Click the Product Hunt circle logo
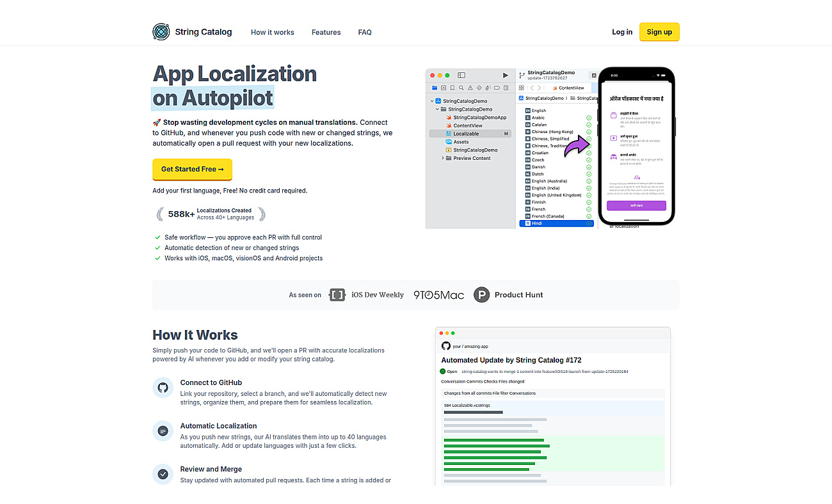This screenshot has height=504, width=832. point(481,295)
